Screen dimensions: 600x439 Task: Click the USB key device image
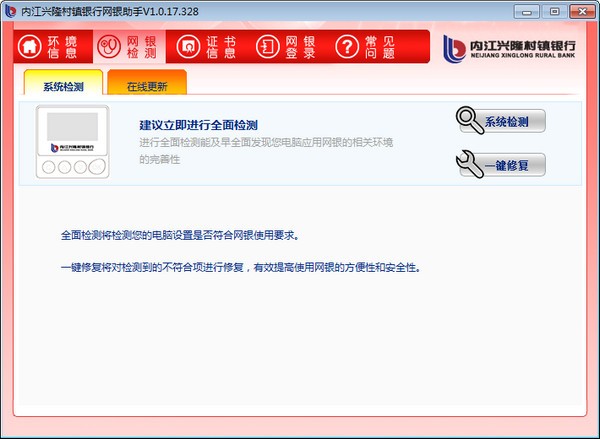tap(72, 142)
